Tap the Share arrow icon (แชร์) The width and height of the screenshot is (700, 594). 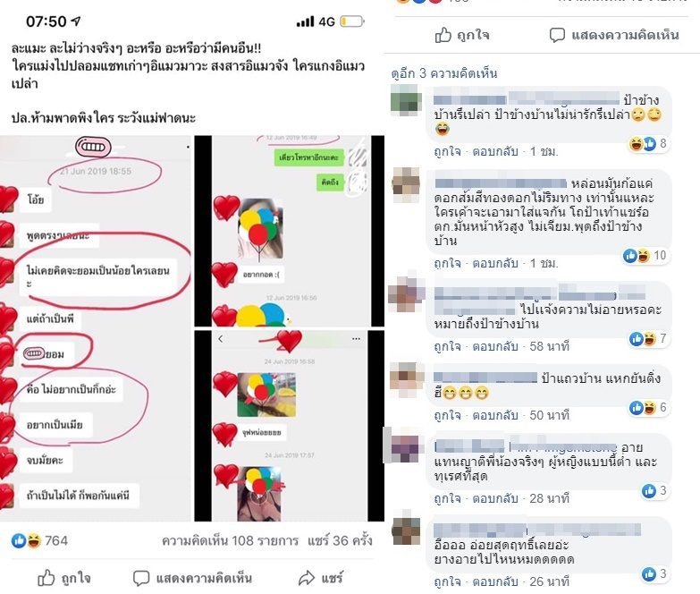pos(307,579)
